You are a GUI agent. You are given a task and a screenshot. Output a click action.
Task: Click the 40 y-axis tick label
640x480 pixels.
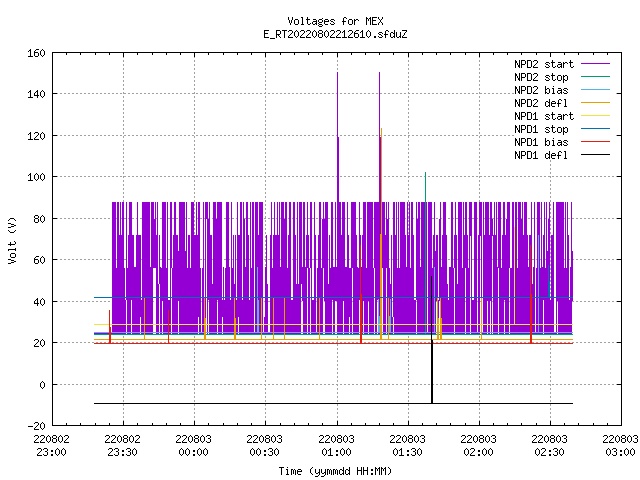(39, 302)
